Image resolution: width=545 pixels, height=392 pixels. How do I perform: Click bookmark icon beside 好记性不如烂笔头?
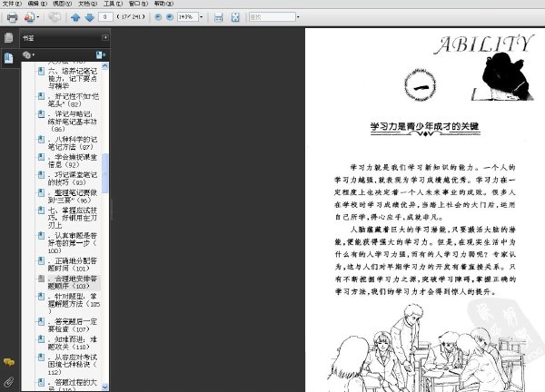[x=41, y=96]
